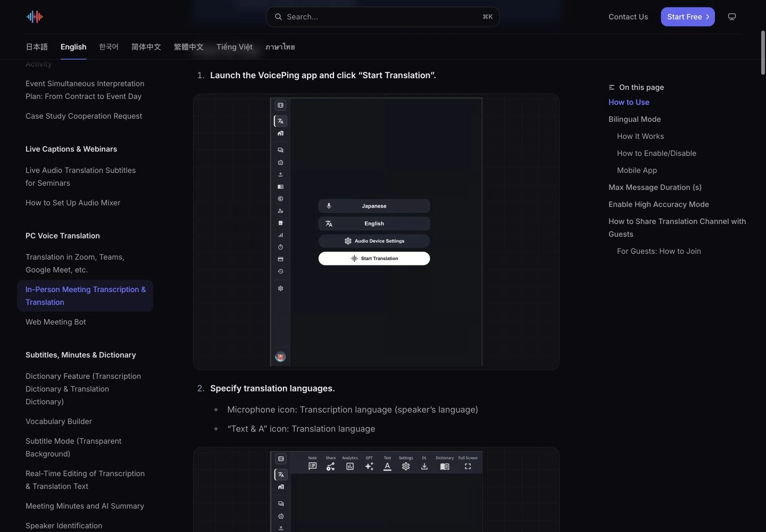Screen dimensions: 766x532
Task: Click the VoicePing waveform logo
Action: [35, 17]
